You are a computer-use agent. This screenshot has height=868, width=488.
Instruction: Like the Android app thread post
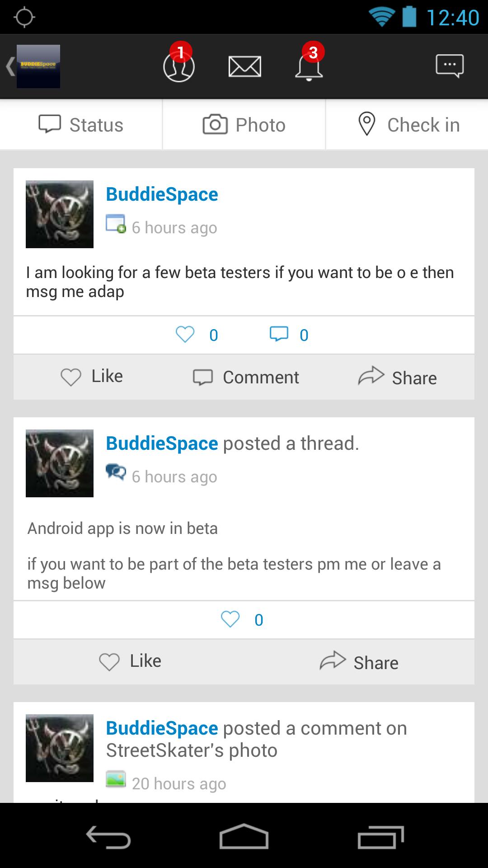pos(130,661)
